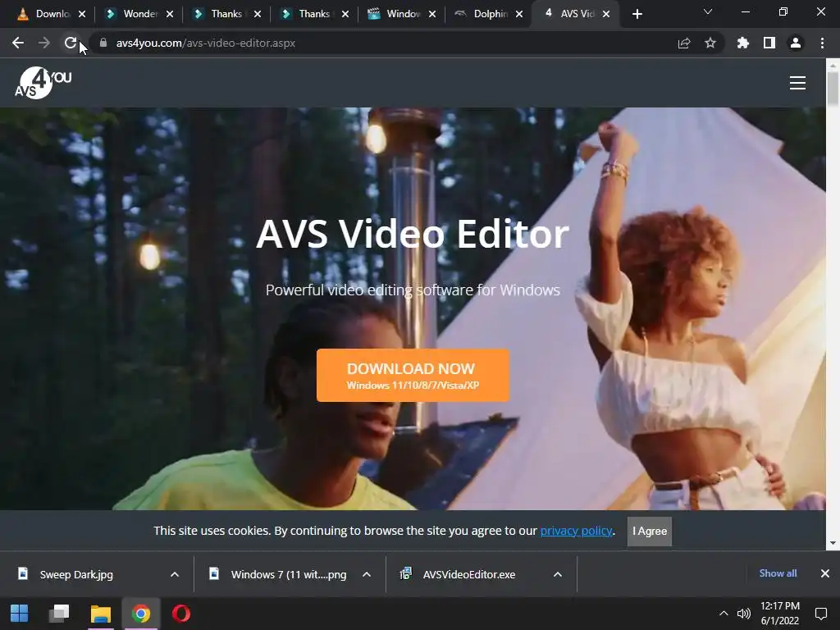840x630 pixels.
Task: Close the downloads bar
Action: pos(825,573)
